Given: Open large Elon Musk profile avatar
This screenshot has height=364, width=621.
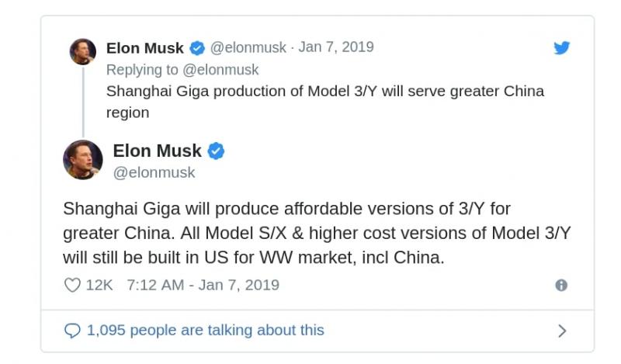Looking at the screenshot, I should pyautogui.click(x=83, y=160).
